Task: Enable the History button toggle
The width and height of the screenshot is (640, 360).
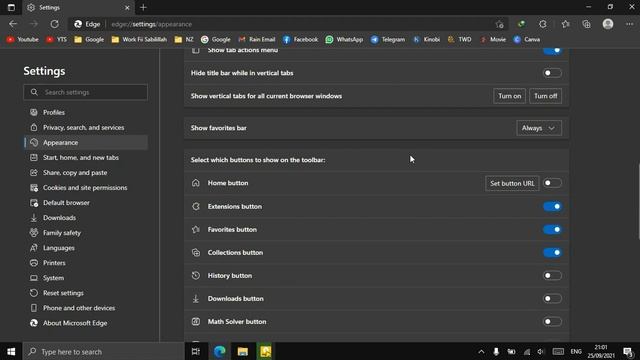Action: (x=552, y=276)
